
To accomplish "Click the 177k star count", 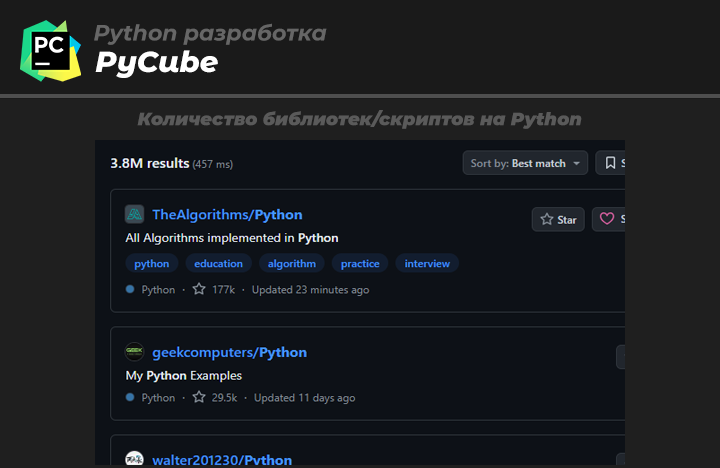I will [x=223, y=290].
